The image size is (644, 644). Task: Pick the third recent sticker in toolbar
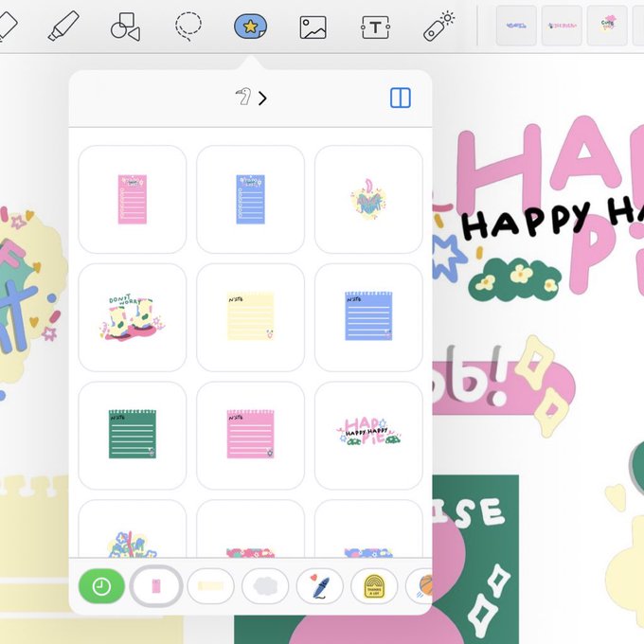(x=607, y=26)
